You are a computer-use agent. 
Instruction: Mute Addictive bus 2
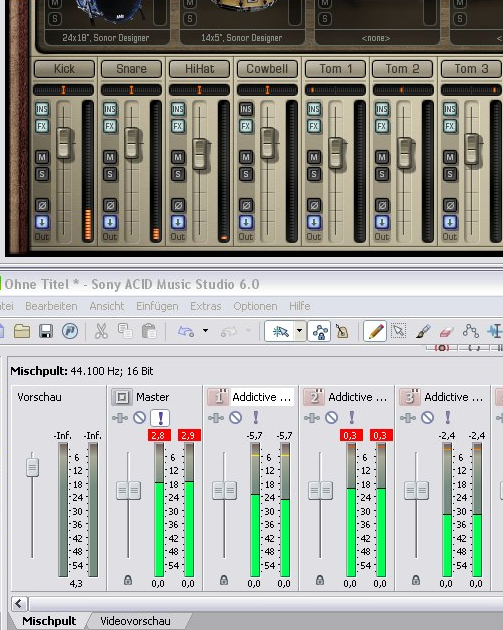tap(331, 418)
